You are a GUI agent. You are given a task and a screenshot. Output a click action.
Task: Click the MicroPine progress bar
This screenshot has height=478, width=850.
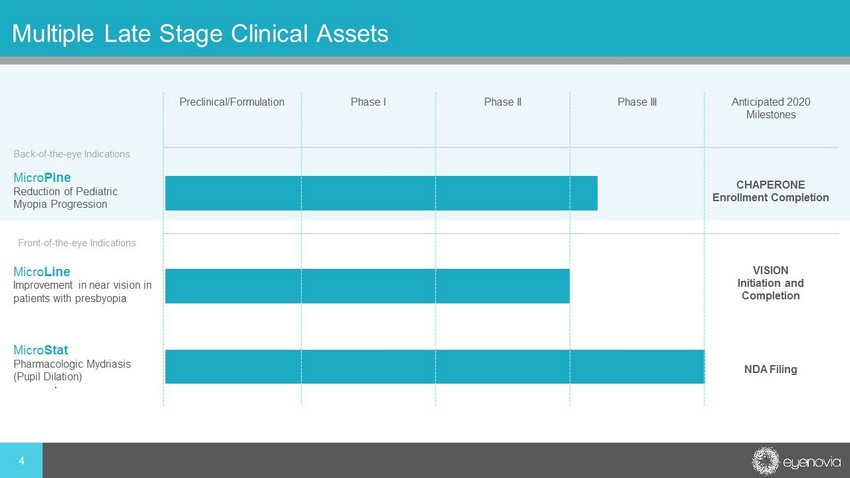tap(381, 193)
